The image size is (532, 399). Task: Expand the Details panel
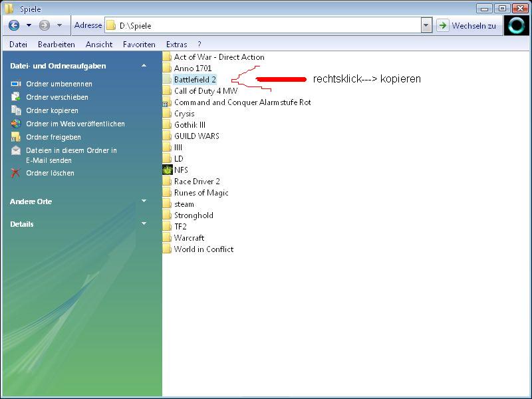[144, 223]
